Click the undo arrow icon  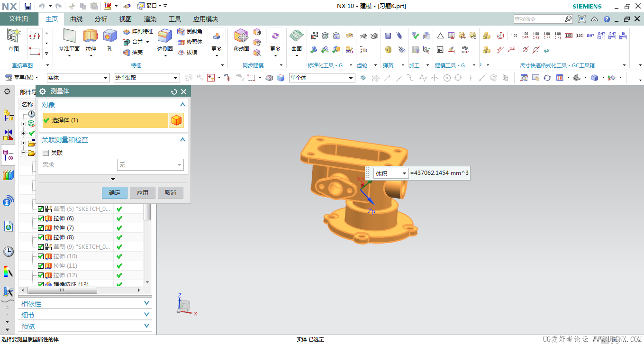pyautogui.click(x=41, y=6)
